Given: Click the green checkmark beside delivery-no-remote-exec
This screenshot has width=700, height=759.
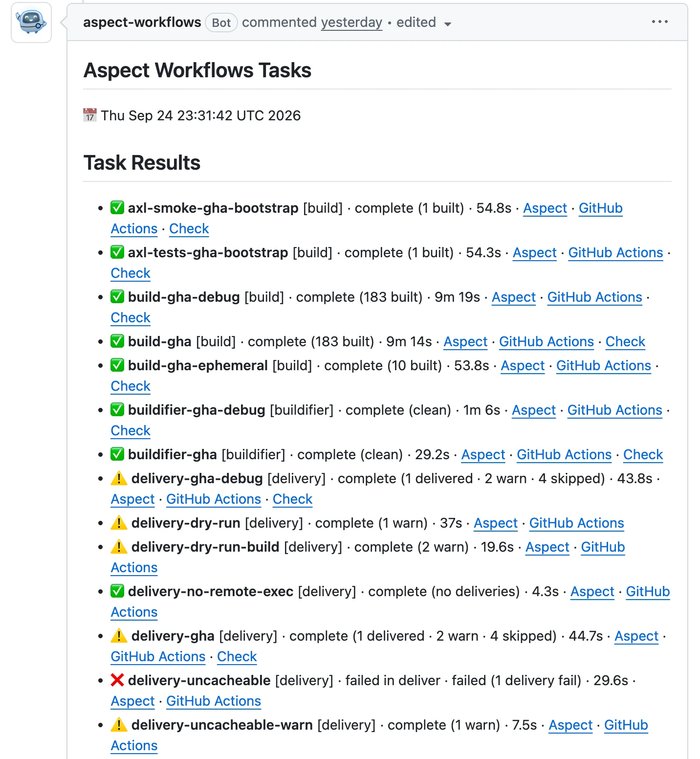Looking at the screenshot, I should click(x=117, y=591).
